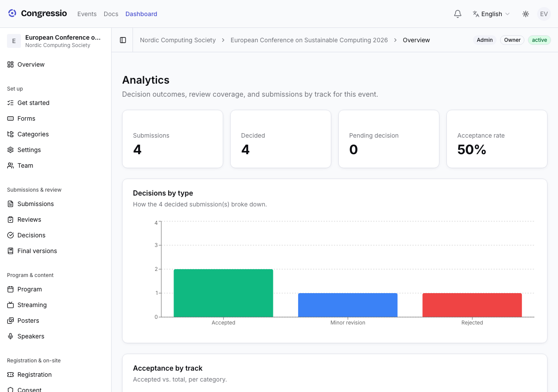Open Program in sidebar

pos(55,289)
